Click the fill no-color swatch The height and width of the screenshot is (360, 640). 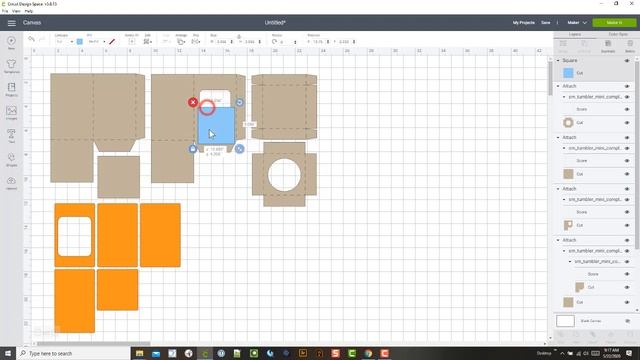[112, 42]
